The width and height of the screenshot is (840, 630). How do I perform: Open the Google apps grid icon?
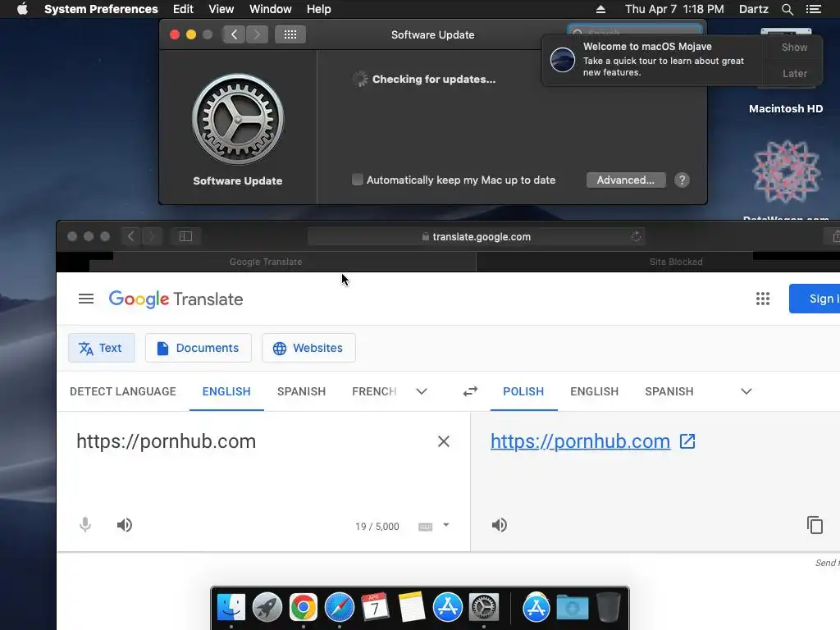(x=762, y=299)
